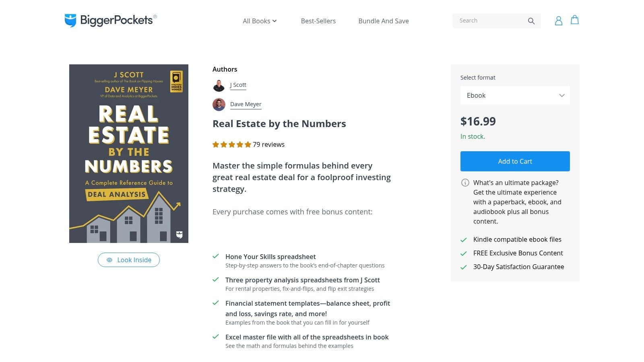The width and height of the screenshot is (644, 362).
Task: Click Dave Meyer's author avatar
Action: coord(219,105)
